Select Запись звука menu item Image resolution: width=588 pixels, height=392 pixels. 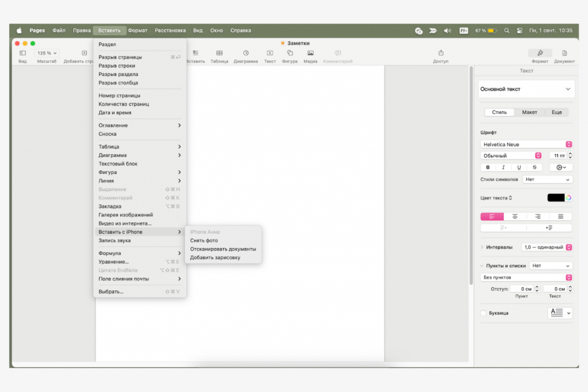(x=140, y=240)
